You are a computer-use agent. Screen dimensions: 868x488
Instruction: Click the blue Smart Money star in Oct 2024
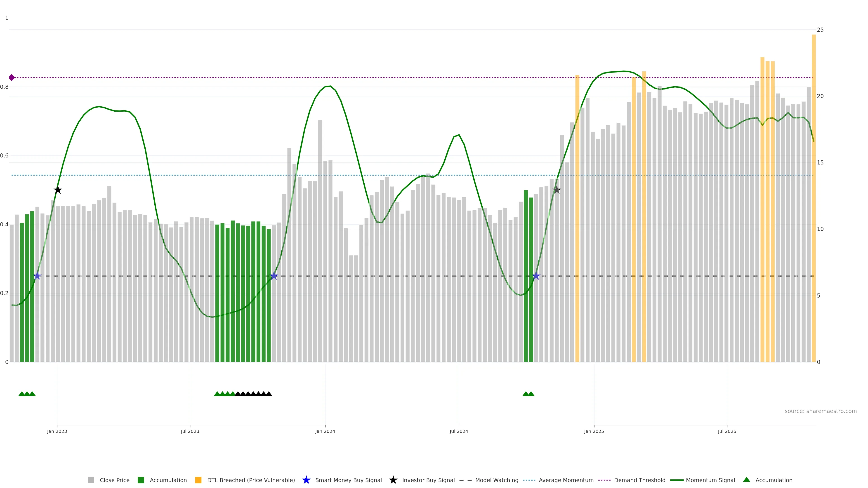536,276
